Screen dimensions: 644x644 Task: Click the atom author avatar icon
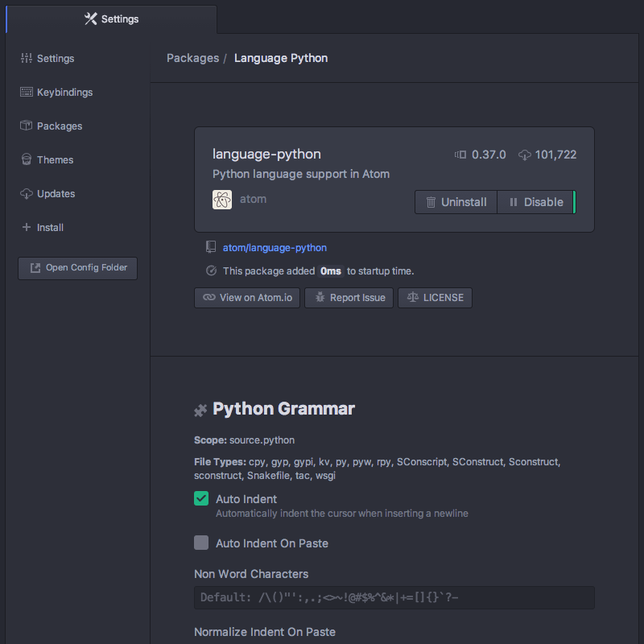pos(221,199)
